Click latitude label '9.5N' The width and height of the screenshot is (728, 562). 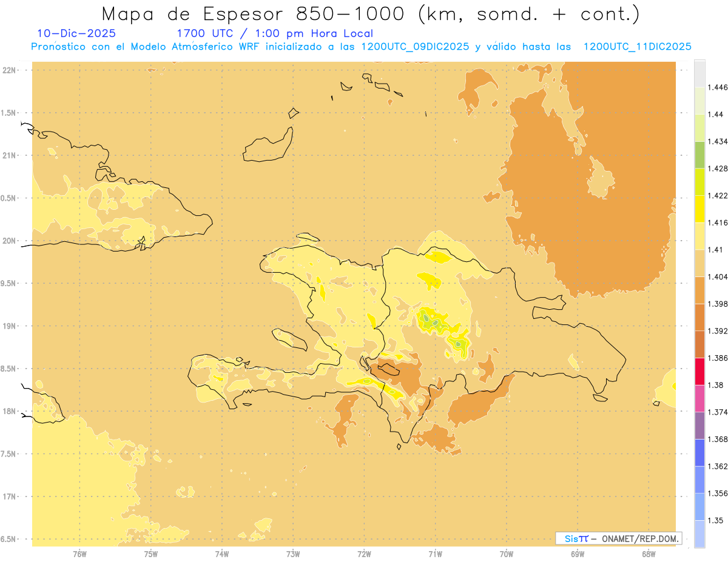coord(8,283)
